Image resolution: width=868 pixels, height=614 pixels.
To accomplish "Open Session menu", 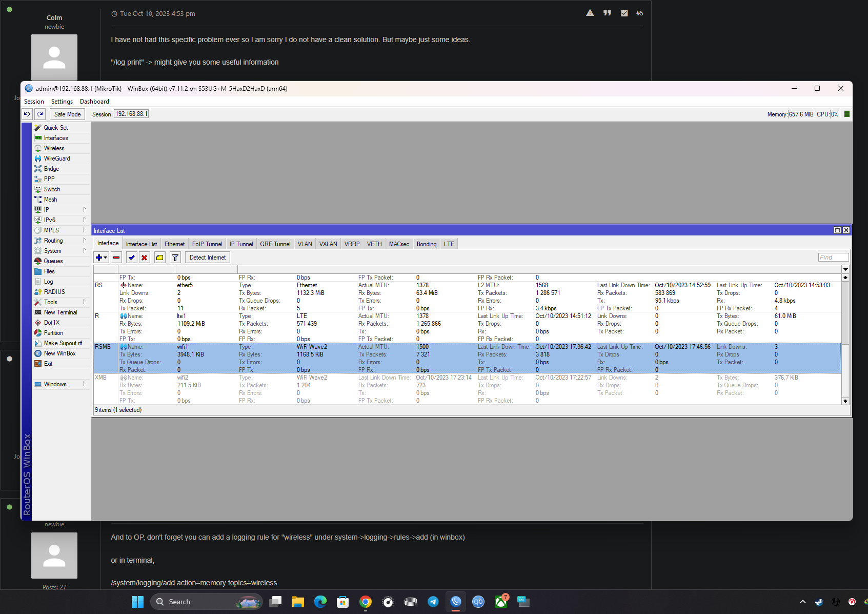I will pyautogui.click(x=34, y=102).
